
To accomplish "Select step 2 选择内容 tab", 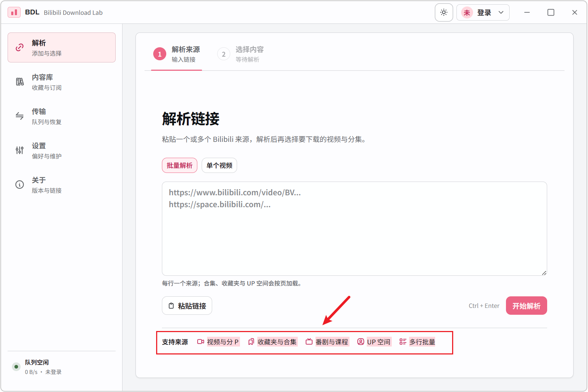I will coord(240,54).
